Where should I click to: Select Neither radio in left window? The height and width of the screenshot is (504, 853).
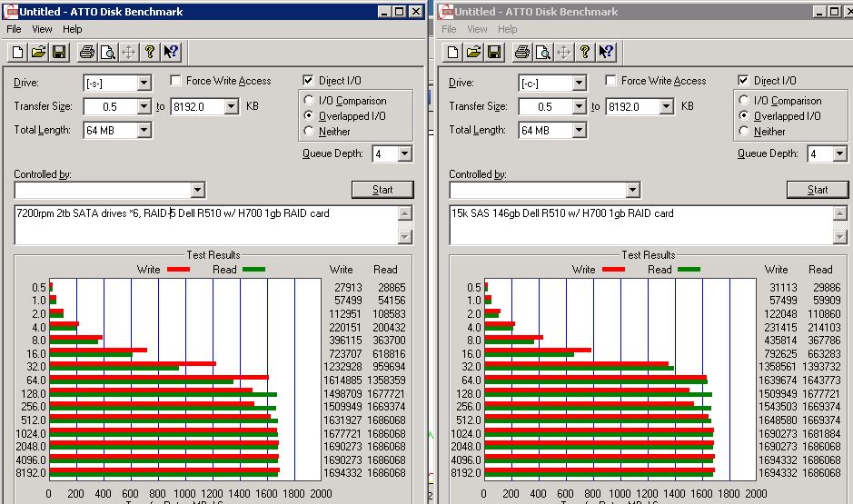[309, 131]
